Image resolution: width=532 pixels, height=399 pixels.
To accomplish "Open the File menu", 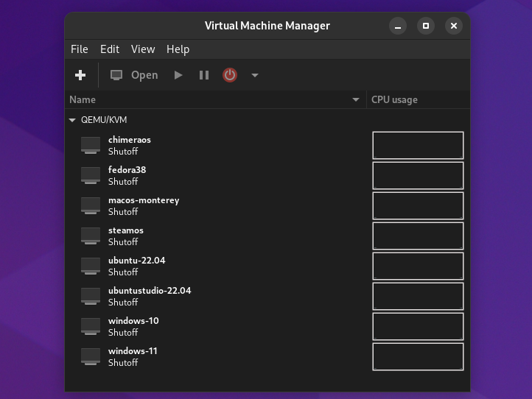I will click(80, 49).
